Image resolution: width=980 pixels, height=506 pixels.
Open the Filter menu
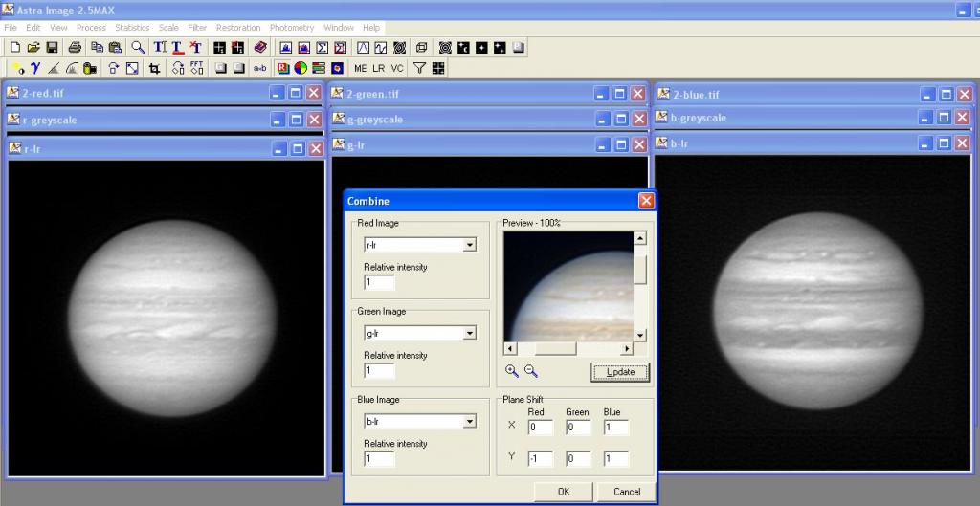[197, 28]
